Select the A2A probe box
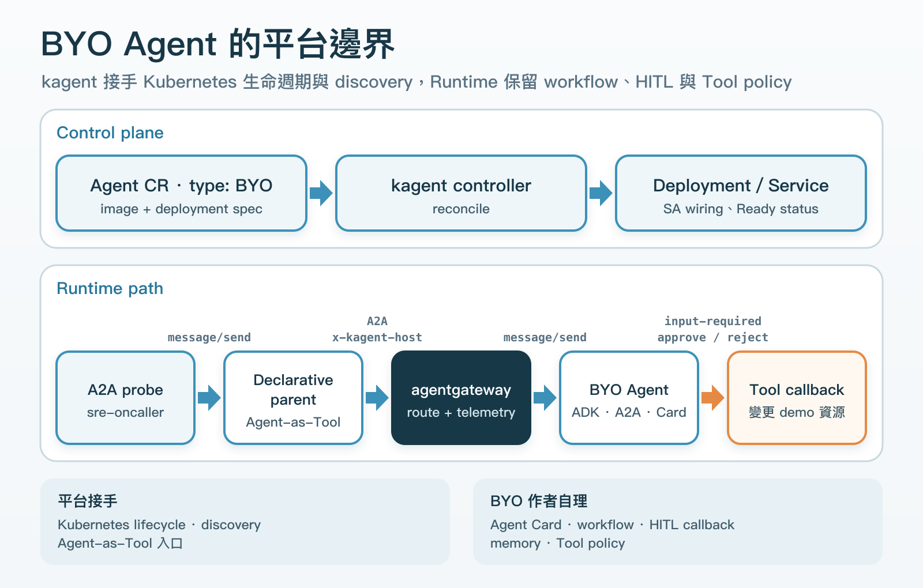Image resolution: width=923 pixels, height=588 pixels. click(125, 398)
